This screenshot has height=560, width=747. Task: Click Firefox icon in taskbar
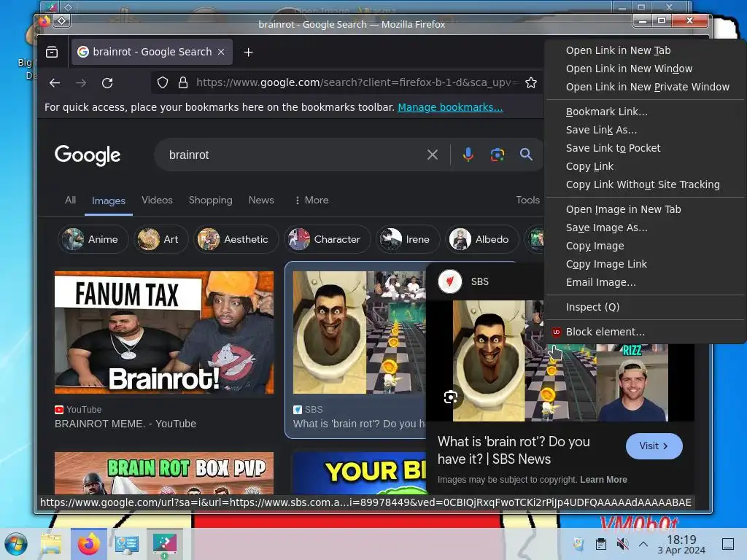(88, 544)
